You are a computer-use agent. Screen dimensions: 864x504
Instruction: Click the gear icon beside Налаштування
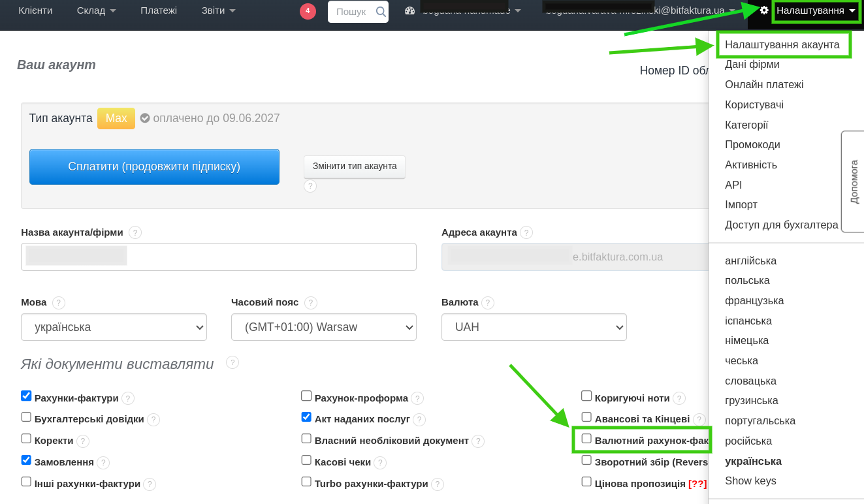tap(764, 10)
